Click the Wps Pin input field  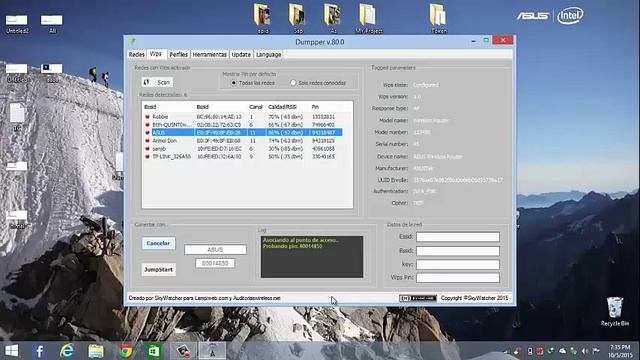point(458,278)
